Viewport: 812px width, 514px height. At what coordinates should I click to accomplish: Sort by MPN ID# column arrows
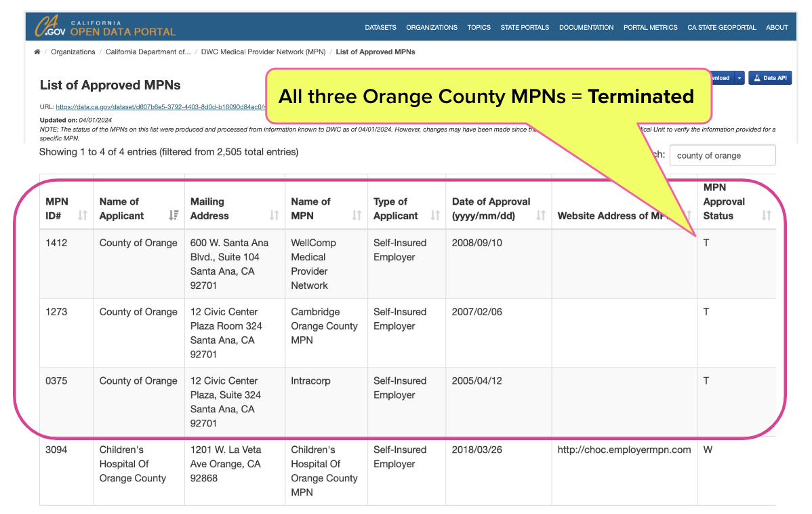coord(82,215)
